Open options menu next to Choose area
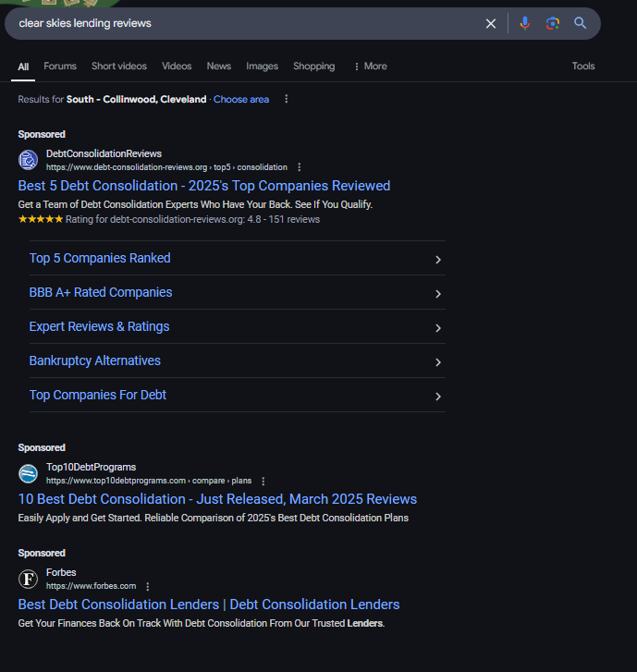This screenshot has height=672, width=637. [287, 99]
